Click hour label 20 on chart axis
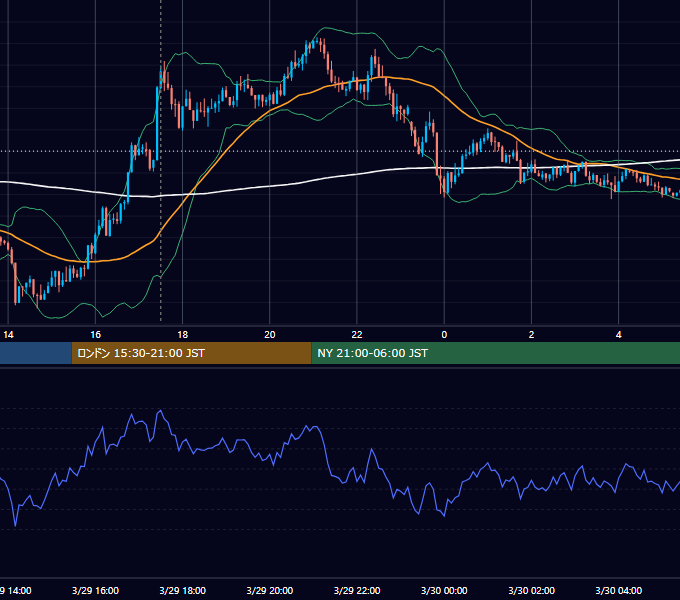The height and width of the screenshot is (600, 680). 270,335
